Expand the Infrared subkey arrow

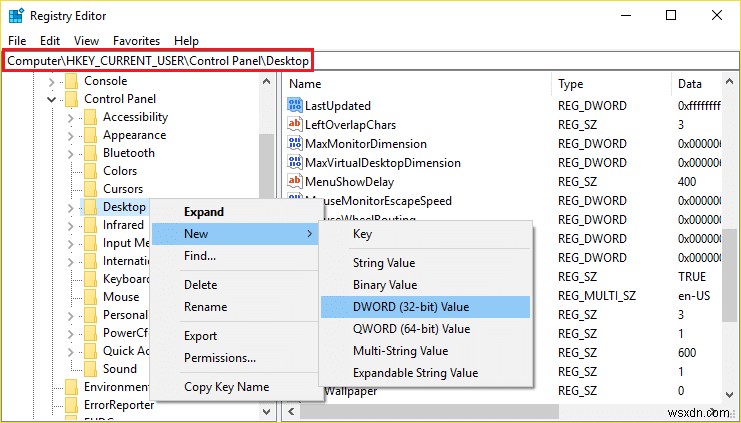click(x=71, y=225)
